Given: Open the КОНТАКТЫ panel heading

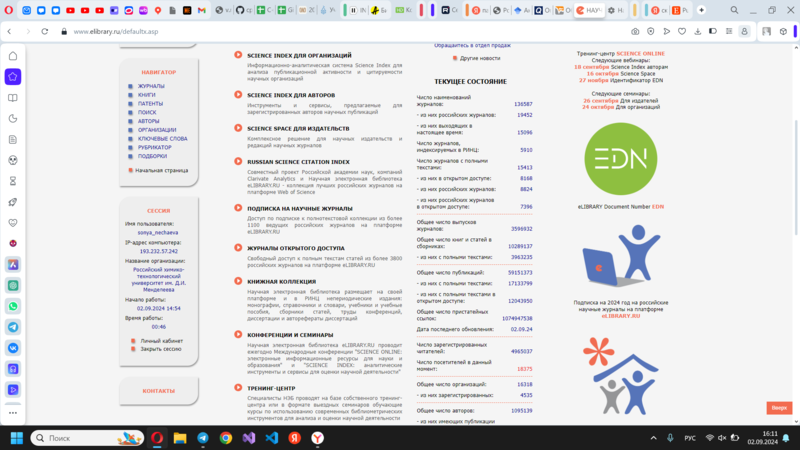Looking at the screenshot, I should pyautogui.click(x=159, y=391).
